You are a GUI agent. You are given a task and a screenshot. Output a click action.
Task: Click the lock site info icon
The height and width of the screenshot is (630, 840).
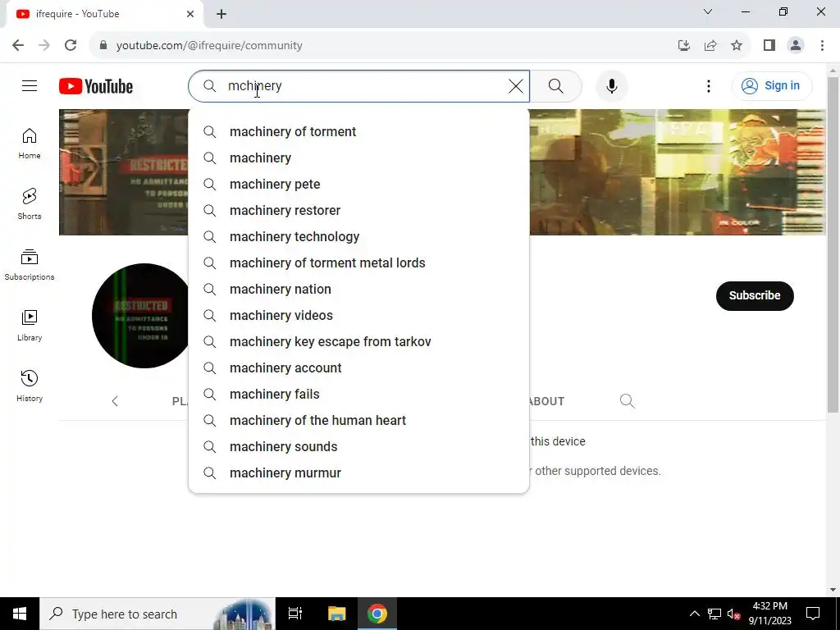click(x=103, y=46)
